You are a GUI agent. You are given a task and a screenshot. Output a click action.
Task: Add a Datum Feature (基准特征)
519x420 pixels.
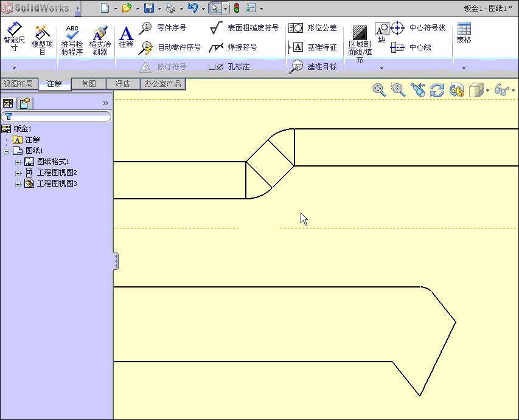pos(313,47)
